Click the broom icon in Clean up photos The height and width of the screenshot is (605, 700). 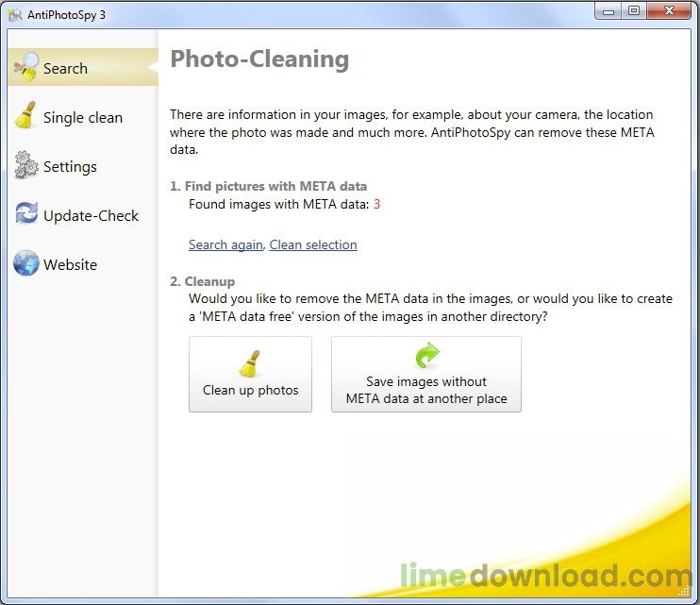250,363
